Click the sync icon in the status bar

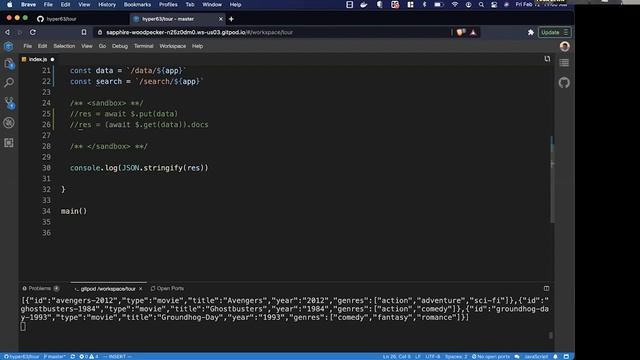click(x=73, y=356)
